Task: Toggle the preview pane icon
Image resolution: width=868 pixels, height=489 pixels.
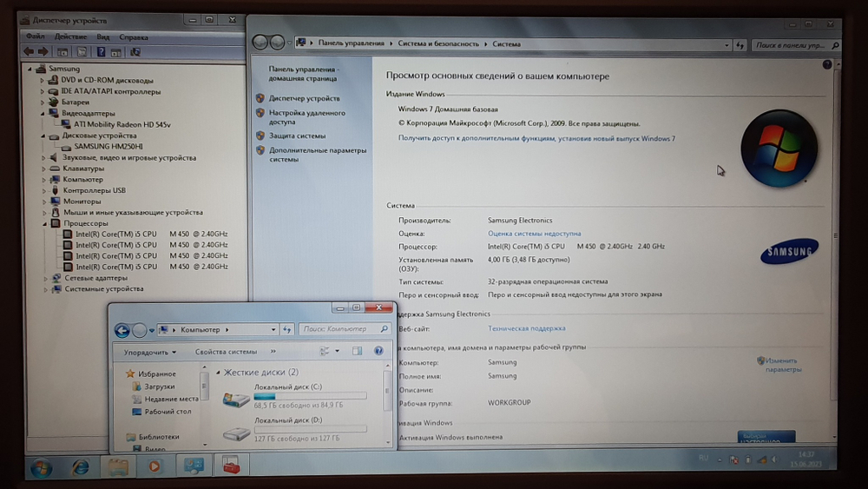Action: point(357,351)
